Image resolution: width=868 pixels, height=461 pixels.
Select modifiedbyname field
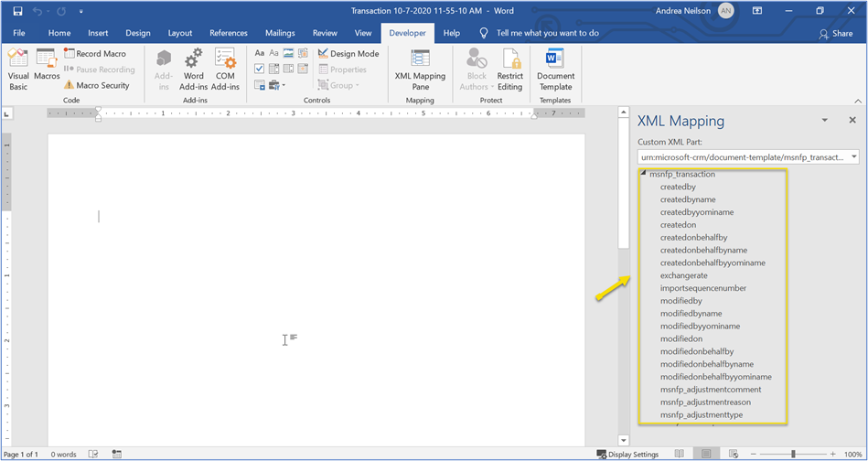691,313
